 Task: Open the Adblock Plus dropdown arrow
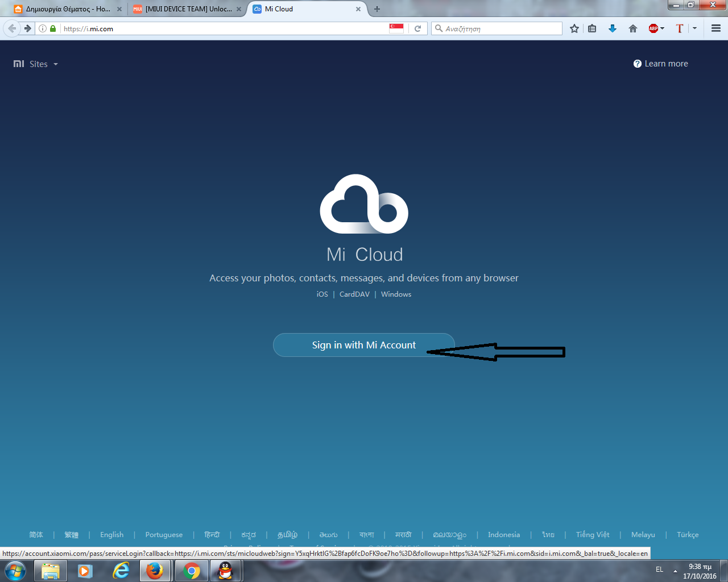663,28
